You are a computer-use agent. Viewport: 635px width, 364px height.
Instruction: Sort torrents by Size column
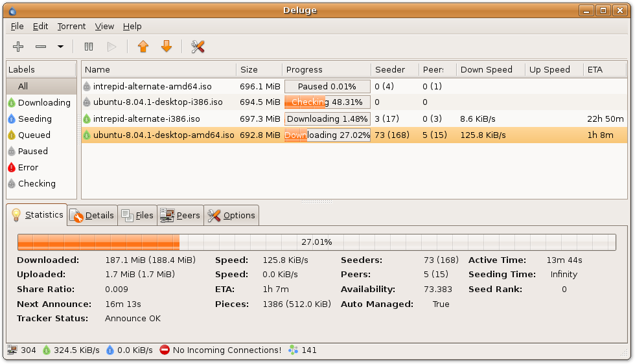(x=259, y=70)
